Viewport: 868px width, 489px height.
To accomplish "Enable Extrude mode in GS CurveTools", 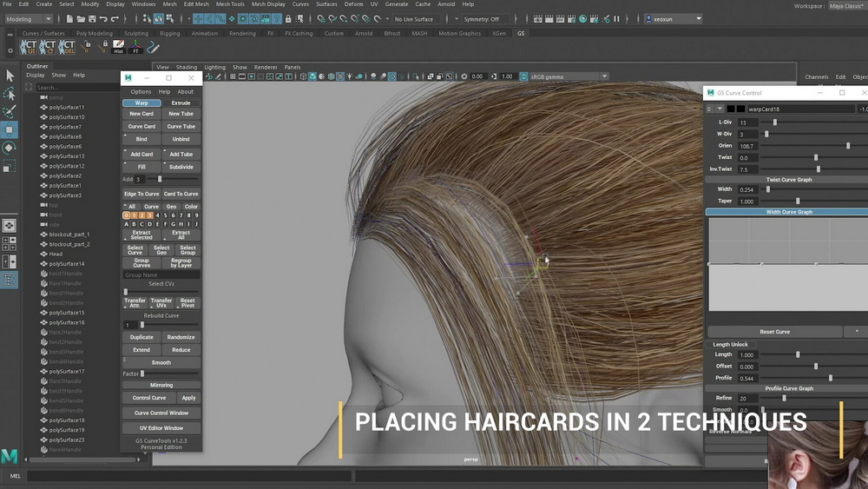I will [x=181, y=103].
